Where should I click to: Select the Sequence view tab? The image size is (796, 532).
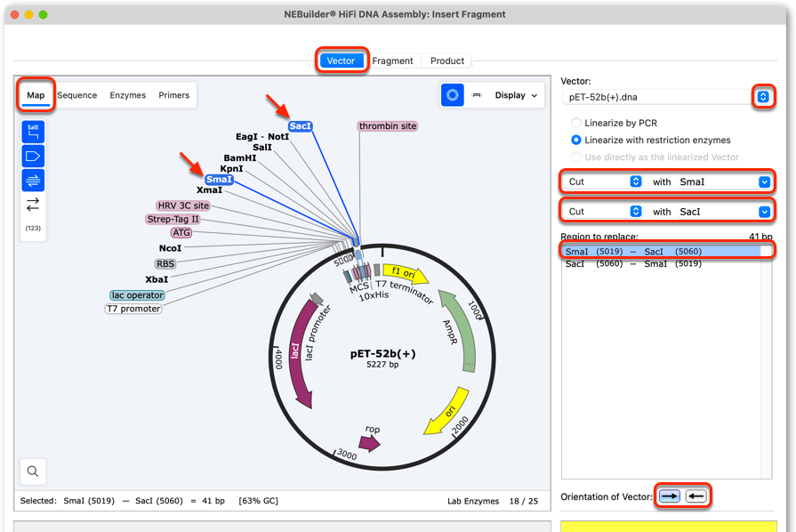(x=77, y=95)
